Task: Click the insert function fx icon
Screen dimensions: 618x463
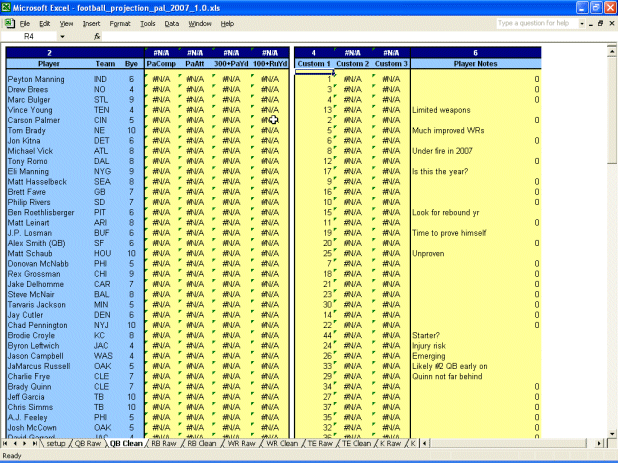Action: [x=97, y=37]
